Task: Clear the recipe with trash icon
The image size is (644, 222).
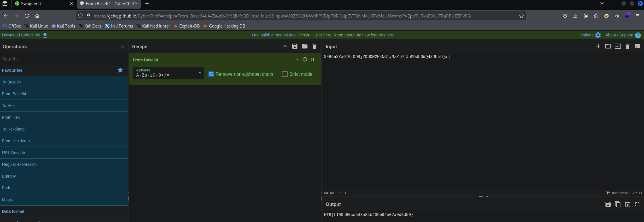Action: pyautogui.click(x=314, y=46)
